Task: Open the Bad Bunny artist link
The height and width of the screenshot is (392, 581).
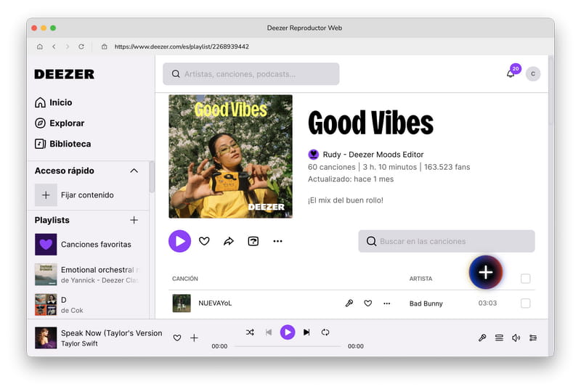Action: click(426, 303)
